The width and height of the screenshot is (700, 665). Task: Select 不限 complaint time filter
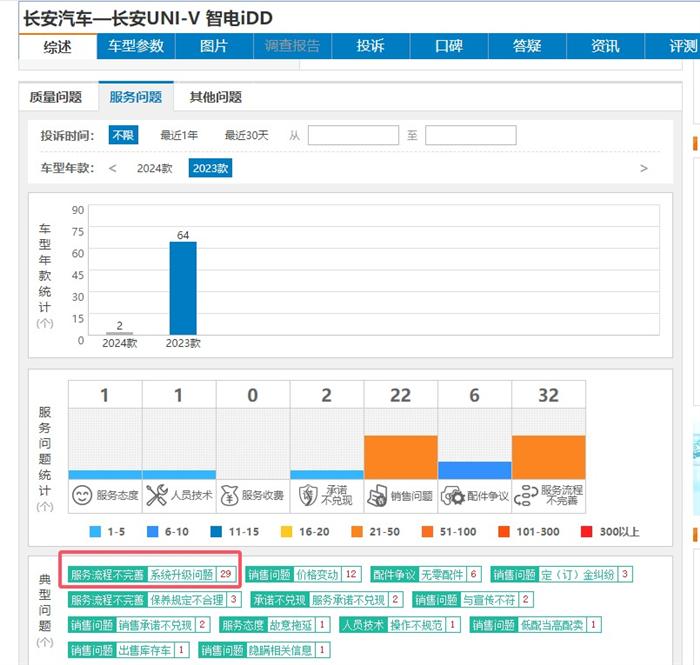coord(123,135)
